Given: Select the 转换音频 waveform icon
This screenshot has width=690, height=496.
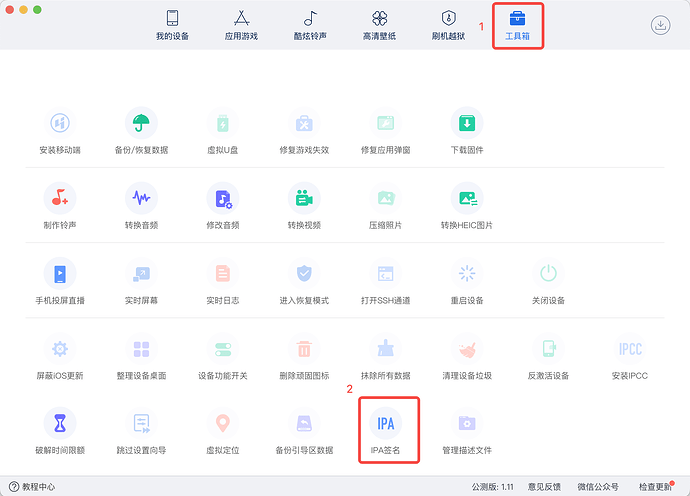Looking at the screenshot, I should coord(141,198).
